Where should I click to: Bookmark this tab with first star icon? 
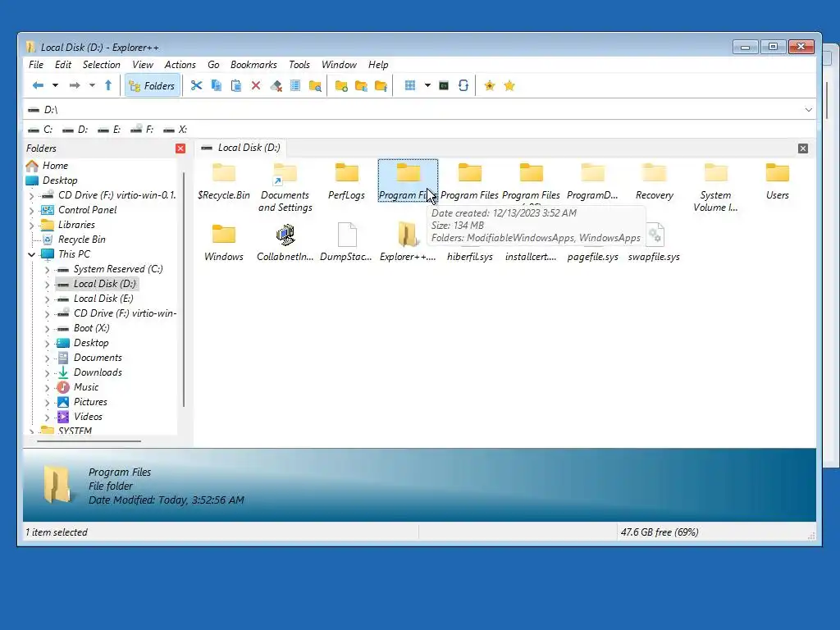[x=490, y=85]
